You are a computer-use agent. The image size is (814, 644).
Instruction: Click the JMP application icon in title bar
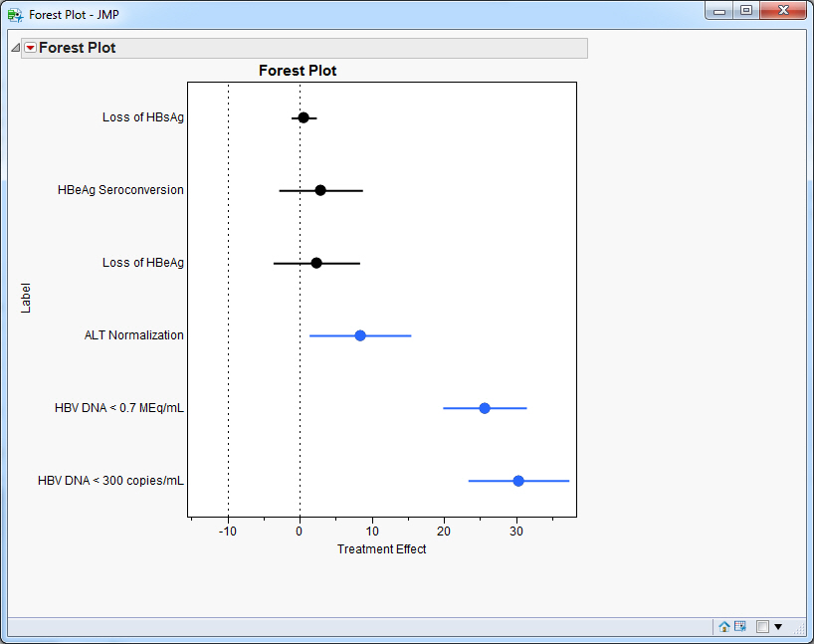[x=15, y=15]
